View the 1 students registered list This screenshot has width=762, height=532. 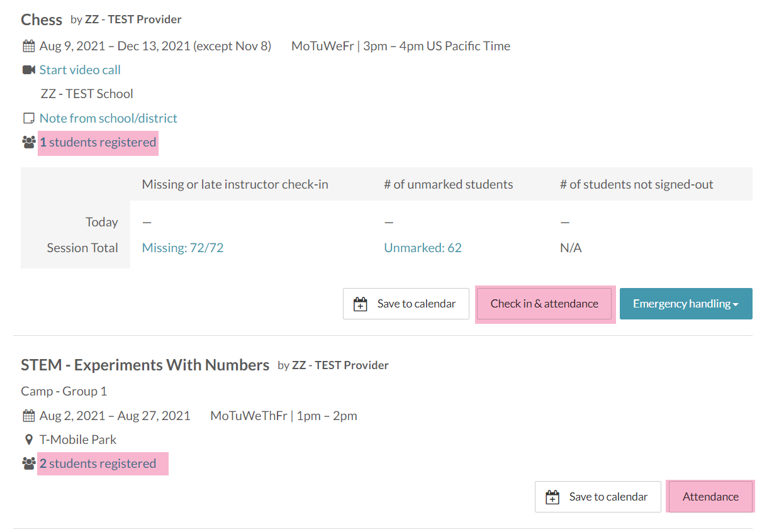(98, 143)
